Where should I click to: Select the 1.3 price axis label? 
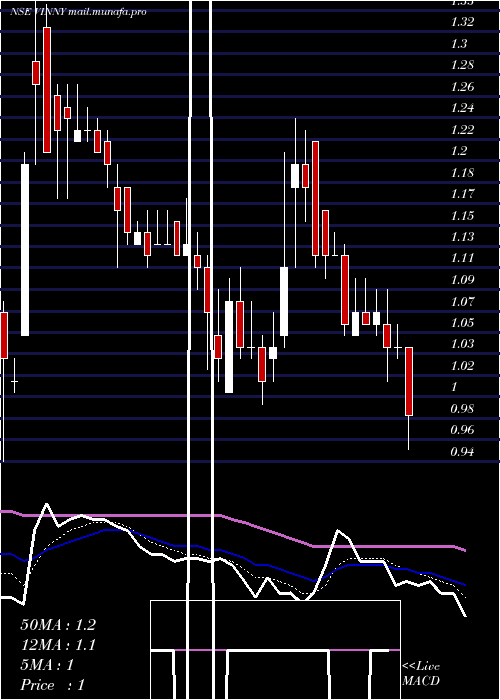pyautogui.click(x=459, y=44)
